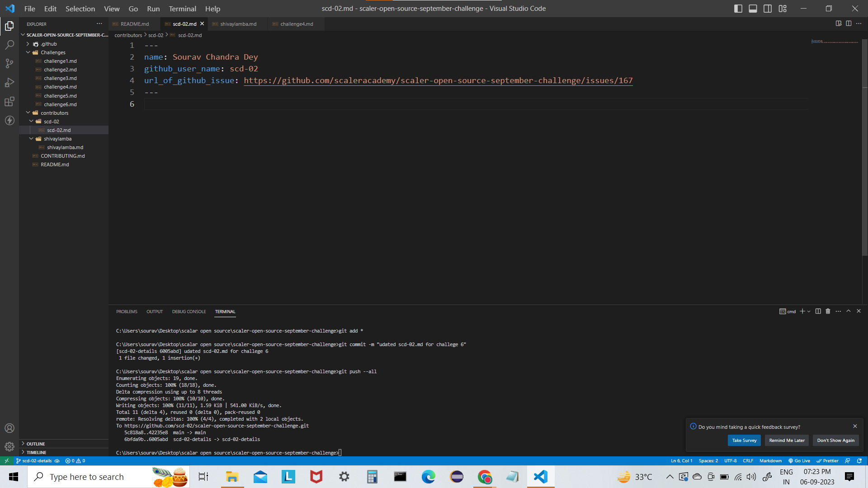The width and height of the screenshot is (868, 488).
Task: Start Go Live server from status bar
Action: tap(799, 460)
